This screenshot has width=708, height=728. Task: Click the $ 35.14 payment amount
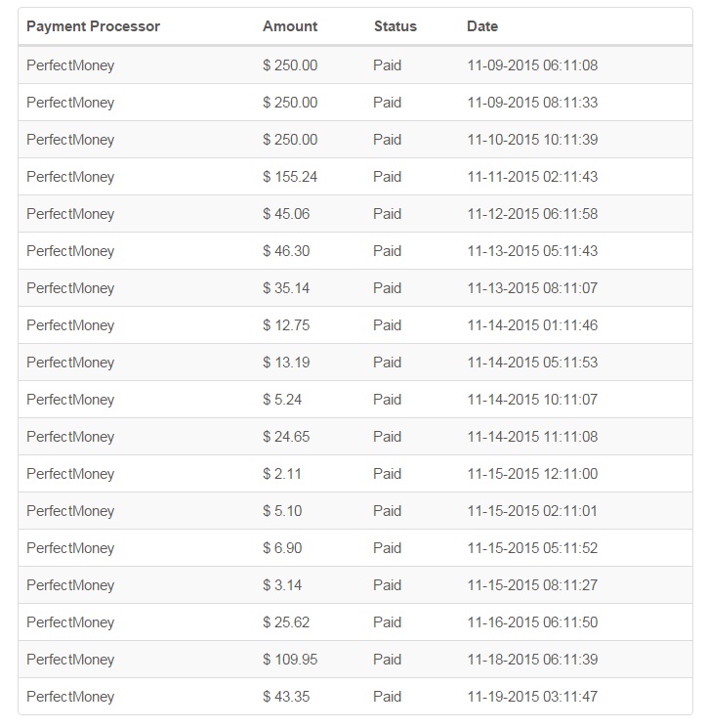pos(286,288)
